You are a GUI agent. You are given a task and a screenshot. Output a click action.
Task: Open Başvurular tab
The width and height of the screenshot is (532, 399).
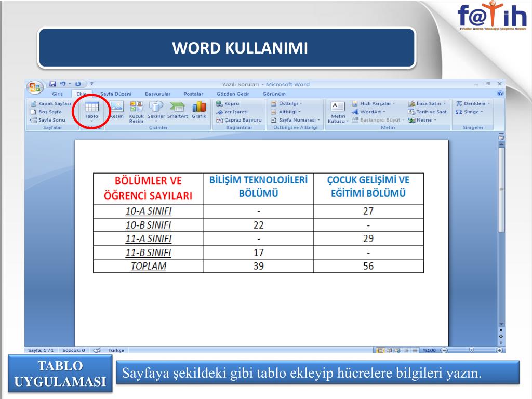click(158, 94)
